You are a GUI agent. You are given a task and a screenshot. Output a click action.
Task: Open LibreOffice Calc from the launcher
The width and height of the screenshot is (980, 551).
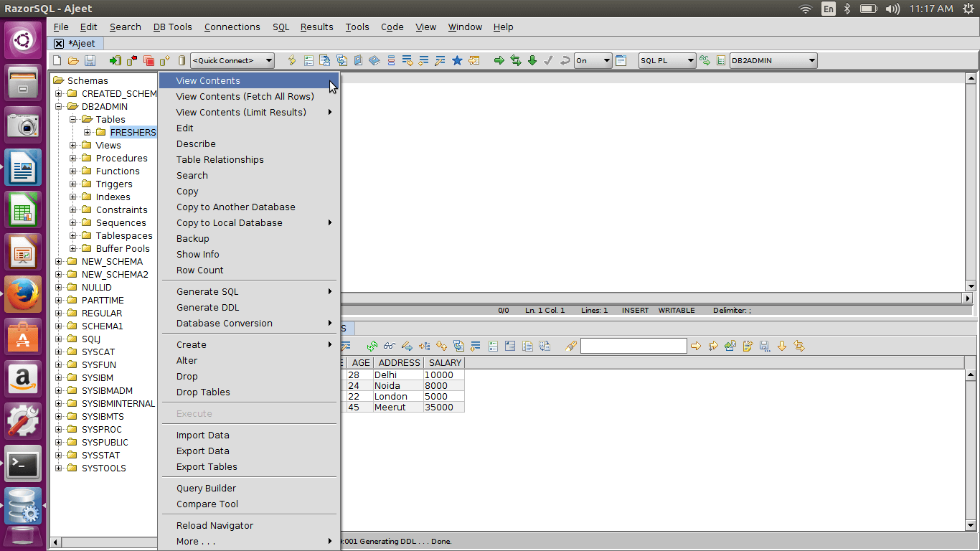point(23,209)
